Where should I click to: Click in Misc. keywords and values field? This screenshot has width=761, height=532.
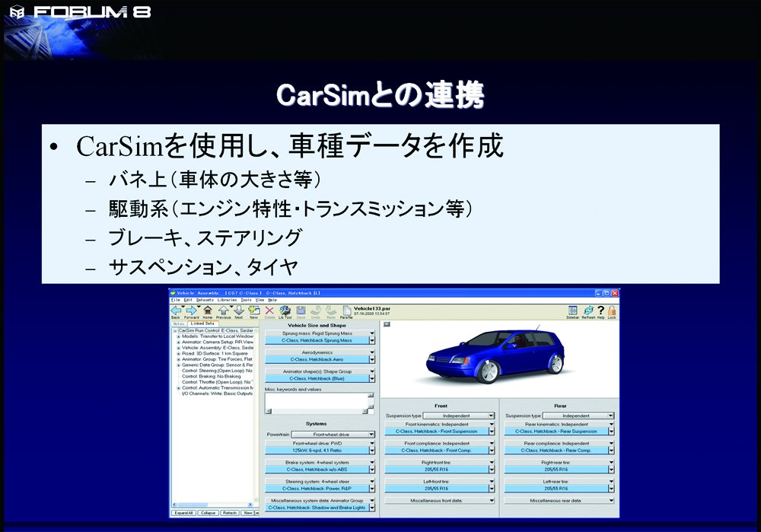tap(317, 401)
